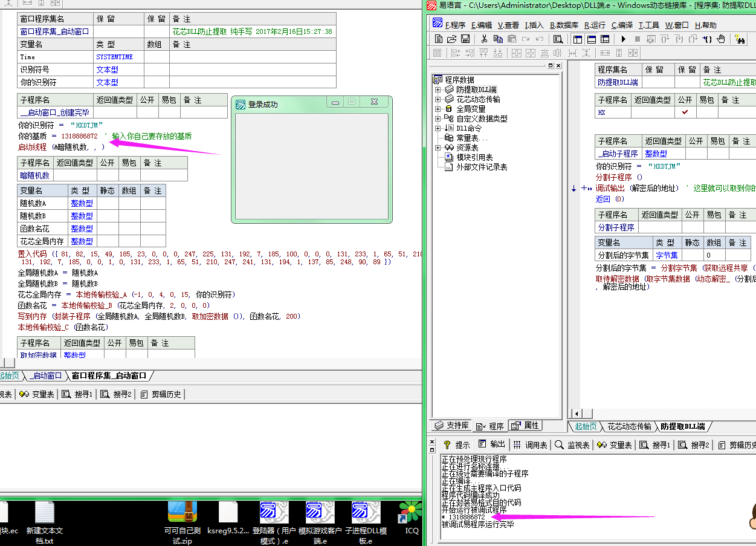Open the T.工具 menu
756x546 pixels.
pos(649,25)
